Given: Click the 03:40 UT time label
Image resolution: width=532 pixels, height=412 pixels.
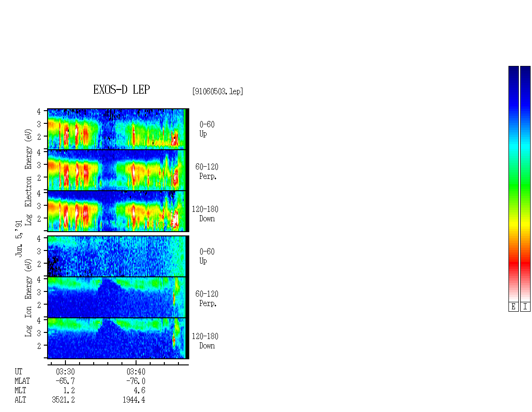Looking at the screenshot, I should point(136,372).
